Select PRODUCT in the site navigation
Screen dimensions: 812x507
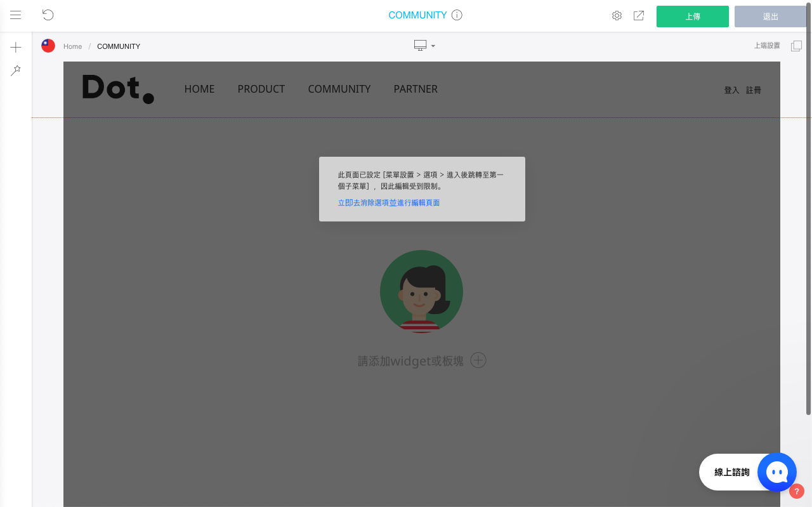261,89
